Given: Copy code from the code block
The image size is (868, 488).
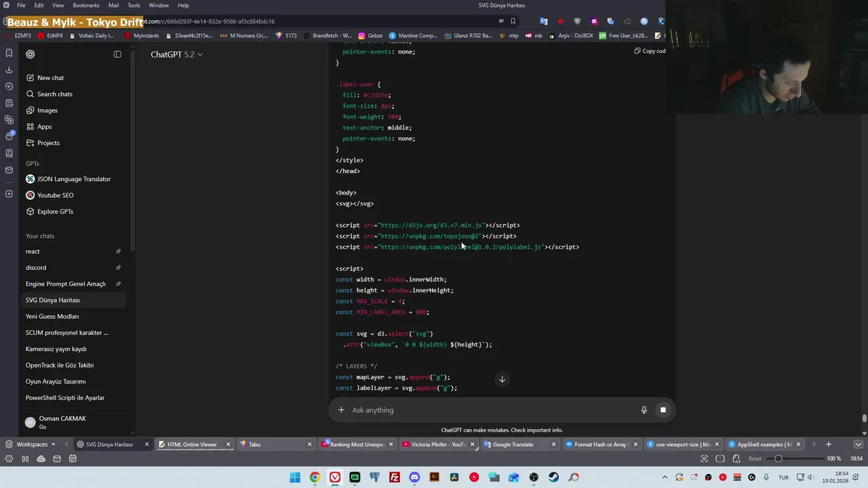Looking at the screenshot, I should [x=650, y=51].
